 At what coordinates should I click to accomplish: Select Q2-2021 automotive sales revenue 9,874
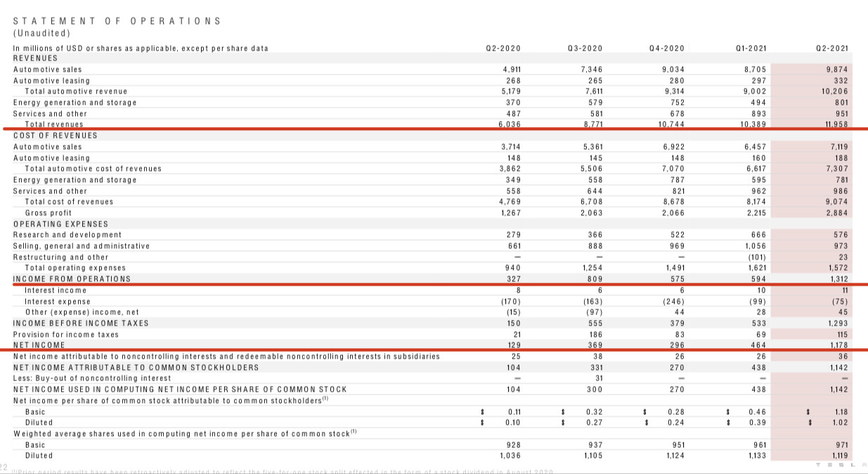pos(838,70)
